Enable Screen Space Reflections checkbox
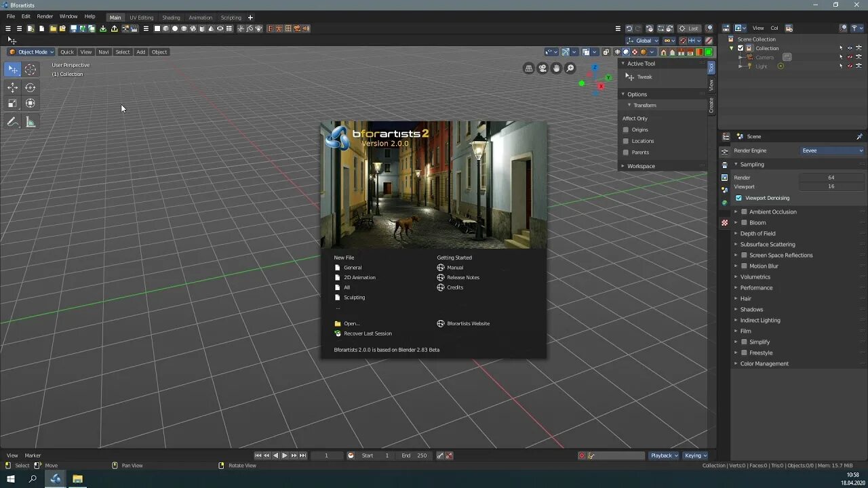868x488 pixels. tap(744, 255)
